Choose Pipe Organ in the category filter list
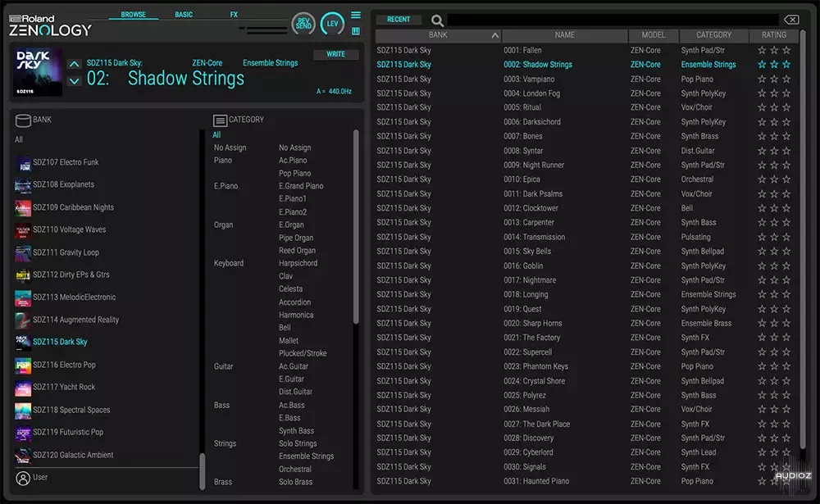The width and height of the screenshot is (820, 504). (x=296, y=238)
